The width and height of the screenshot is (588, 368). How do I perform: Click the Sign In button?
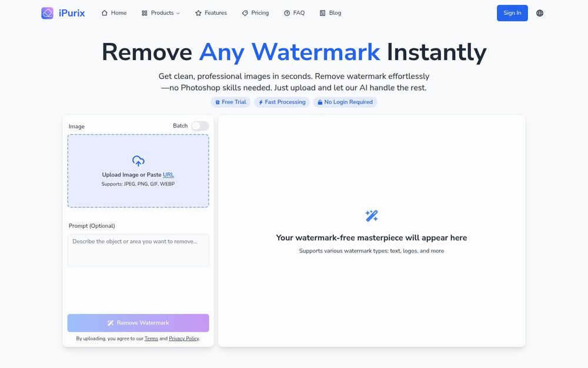point(512,13)
